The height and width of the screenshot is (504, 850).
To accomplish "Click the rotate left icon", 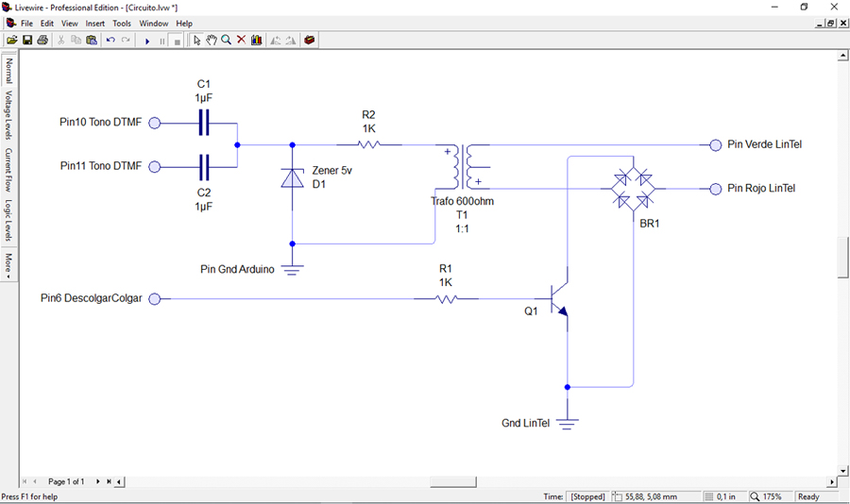I will tap(276, 40).
